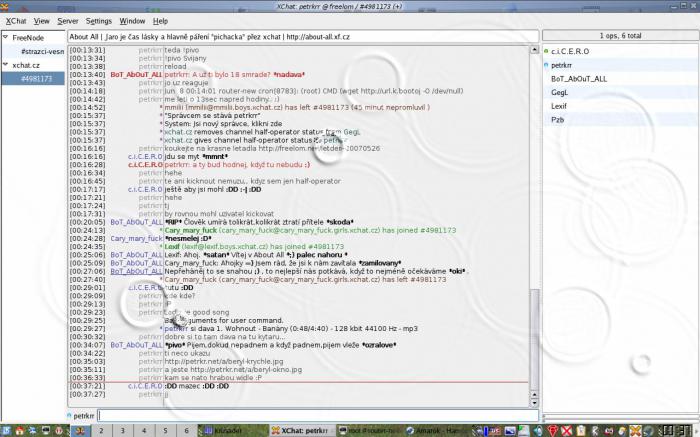Click the red X tray icon
700x437 pixels.
(567, 431)
